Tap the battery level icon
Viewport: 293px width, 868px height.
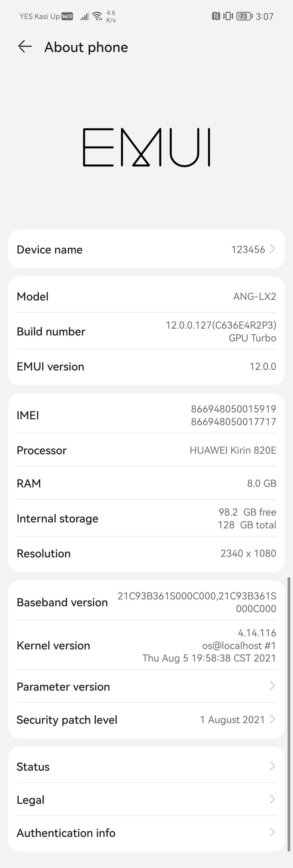[x=244, y=16]
